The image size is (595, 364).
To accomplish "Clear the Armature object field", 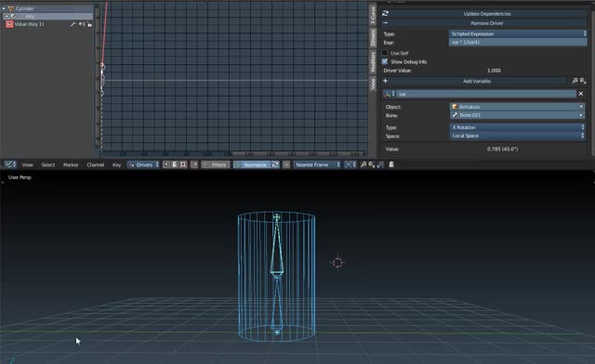I will (581, 107).
